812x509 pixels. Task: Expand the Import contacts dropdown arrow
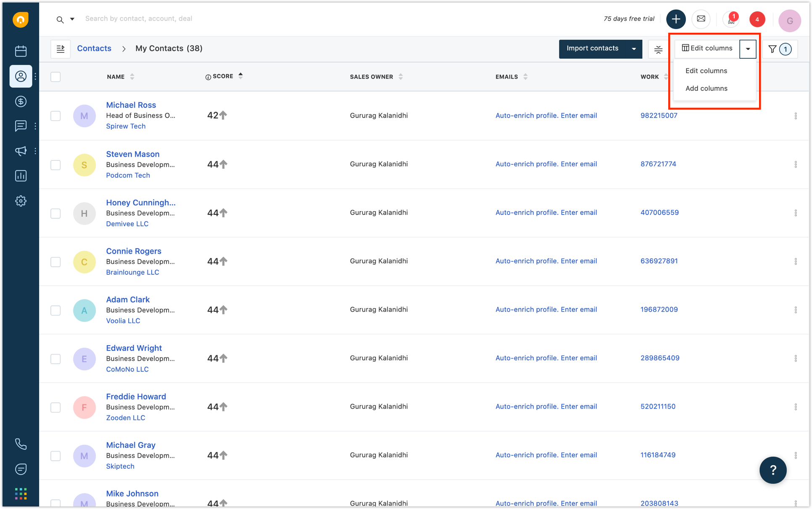[x=633, y=49]
